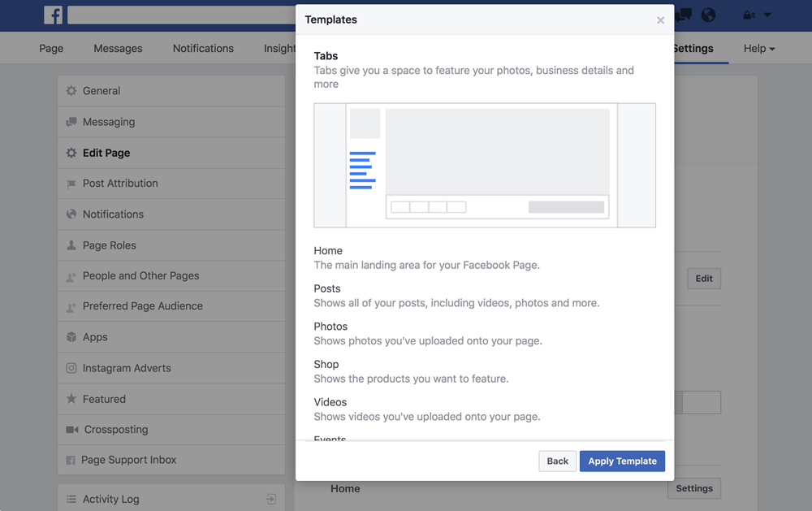Click the Preferred Page Audience icon

click(71, 307)
